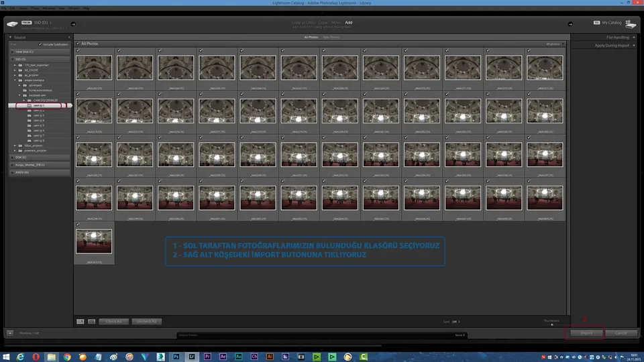This screenshot has width=644, height=362.
Task: Uncheck the first photo in row four
Action: click(x=78, y=181)
